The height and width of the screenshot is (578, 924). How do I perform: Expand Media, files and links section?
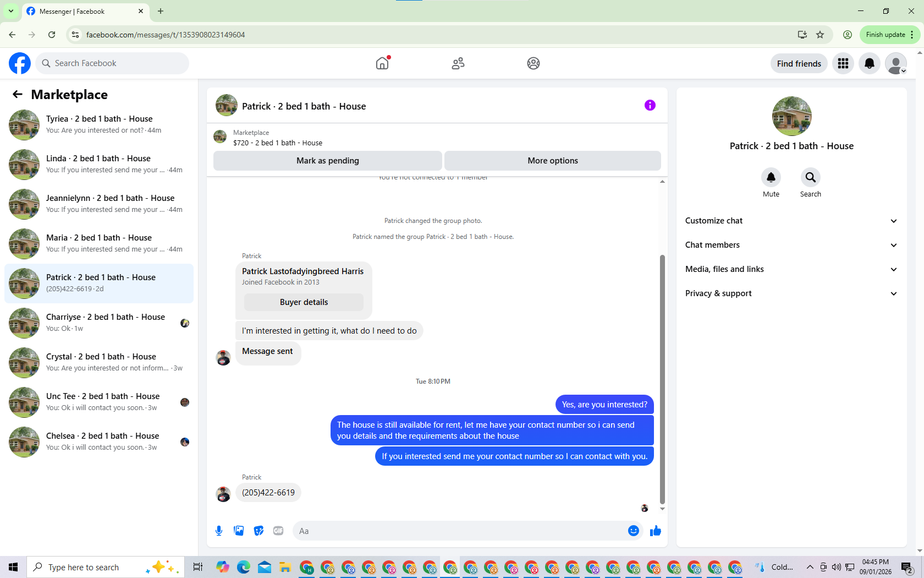click(791, 269)
